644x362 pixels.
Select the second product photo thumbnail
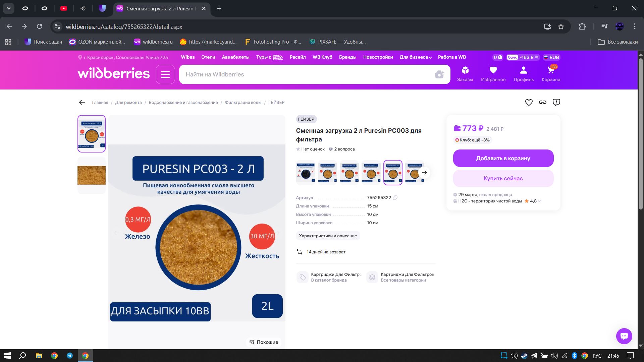(x=92, y=175)
